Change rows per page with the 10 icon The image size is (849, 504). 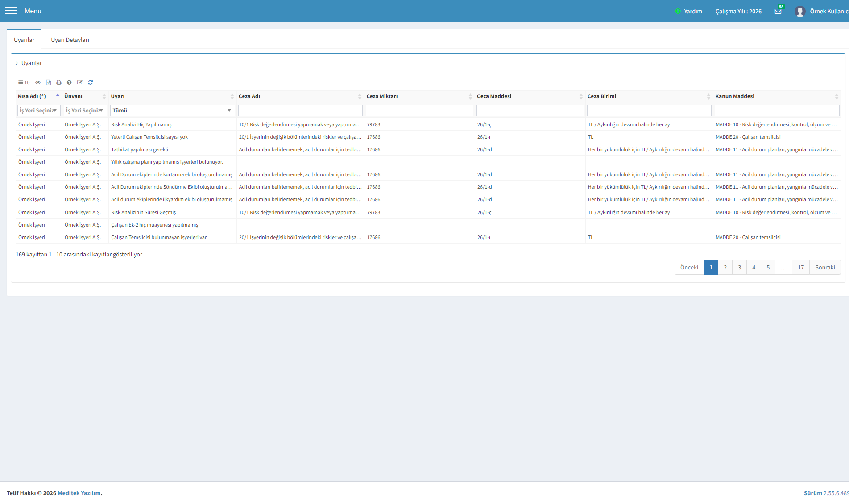[24, 83]
